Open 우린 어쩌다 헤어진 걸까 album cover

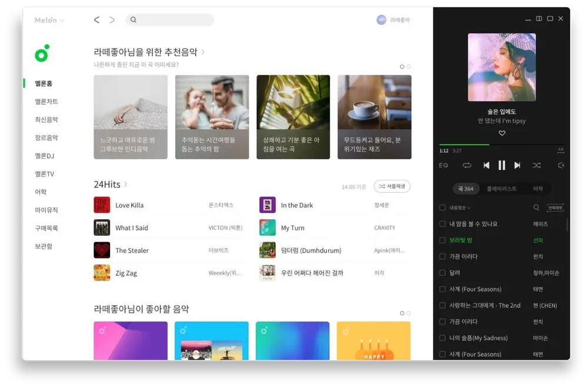(268, 273)
